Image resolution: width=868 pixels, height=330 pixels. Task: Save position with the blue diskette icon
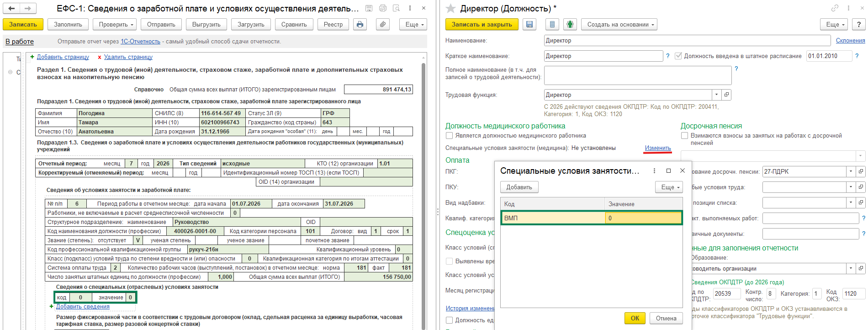point(529,24)
